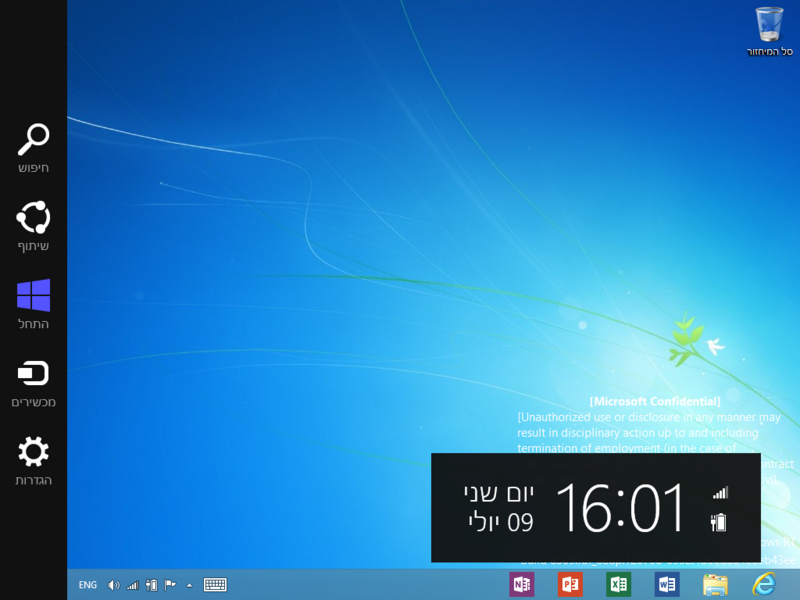Open the taskbar volume speaker control
Image resolution: width=800 pixels, height=600 pixels.
[113, 585]
